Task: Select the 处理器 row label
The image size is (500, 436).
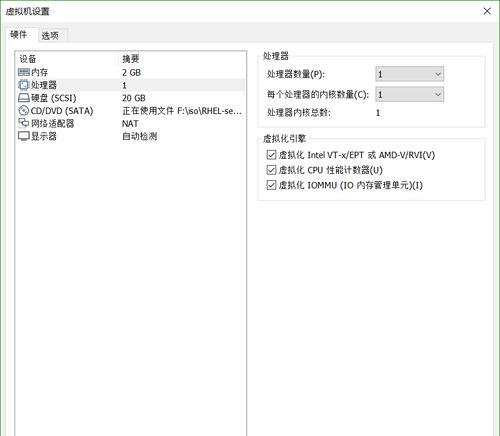Action: [x=44, y=85]
